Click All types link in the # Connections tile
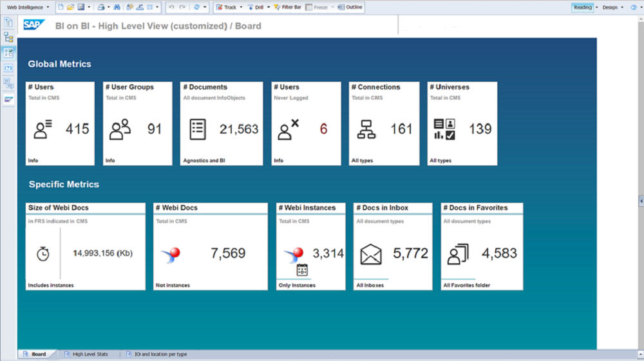This screenshot has width=644, height=361. point(362,160)
